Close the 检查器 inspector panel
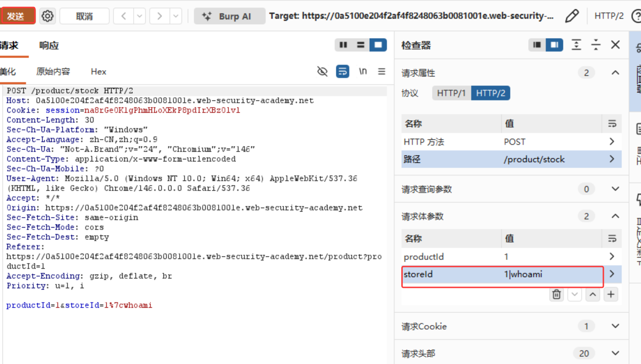The width and height of the screenshot is (641, 364). [615, 45]
